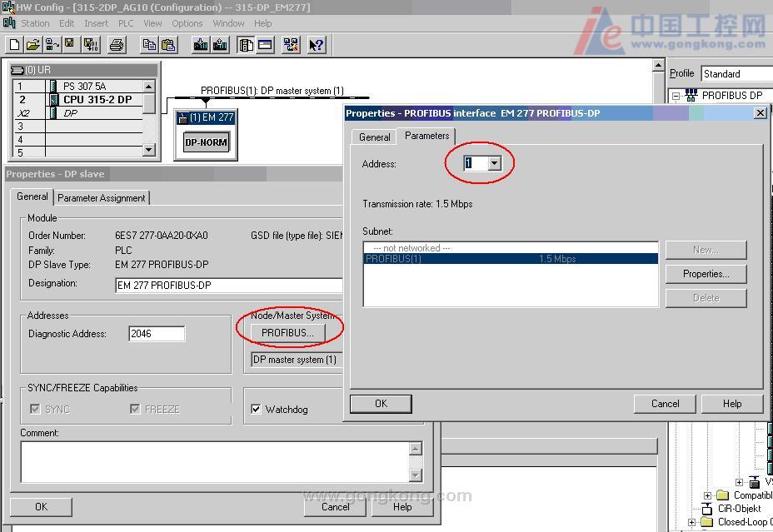Click the New station toolbar icon
773x532 pixels.
click(x=15, y=45)
